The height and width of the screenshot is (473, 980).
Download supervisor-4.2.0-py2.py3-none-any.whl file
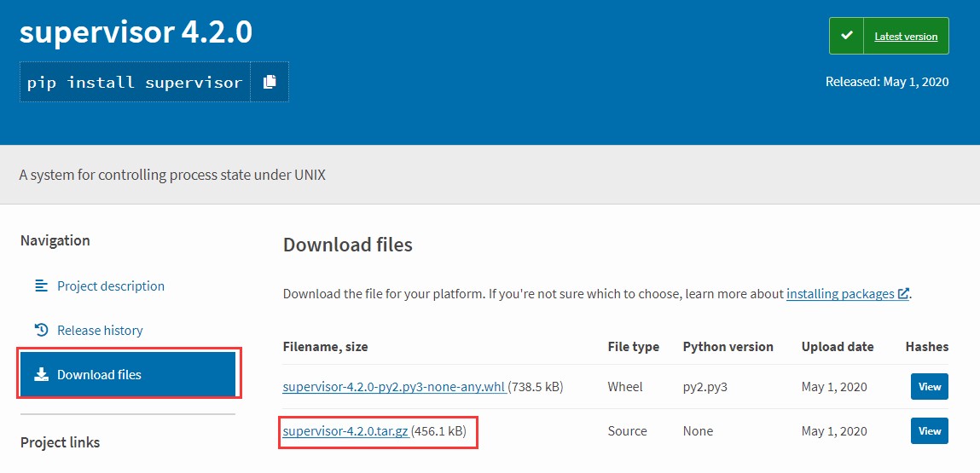[393, 387]
